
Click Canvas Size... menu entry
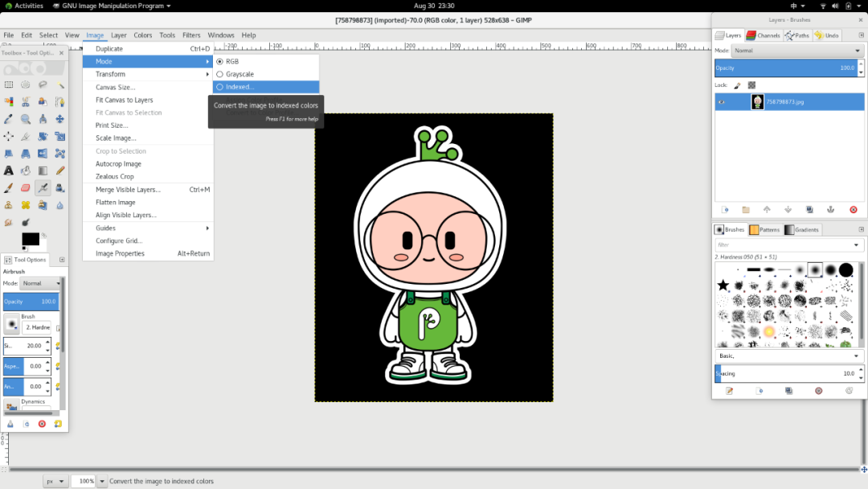coord(148,87)
